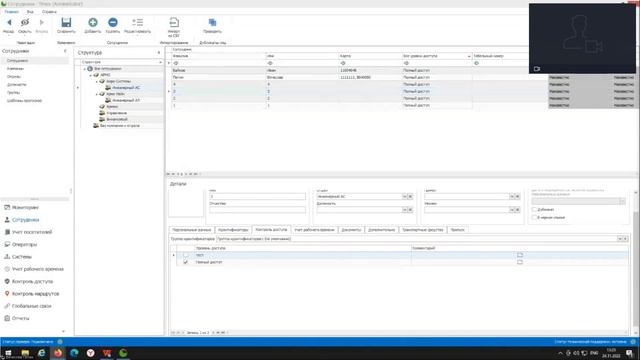Select Отделы in the Сотрудники sidebar
This screenshot has height=360, width=640.
tap(14, 77)
